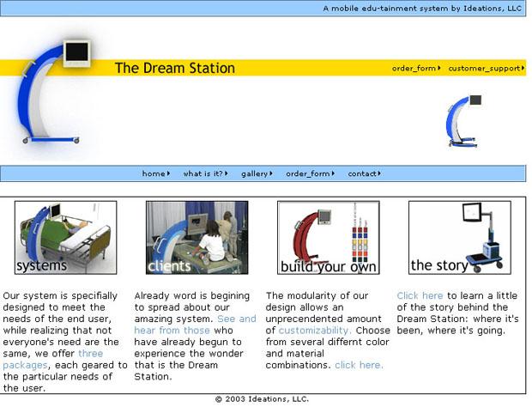Click the 'click here.' link under build your own
Image resolution: width=532 pixels, height=413 pixels.
(x=359, y=365)
